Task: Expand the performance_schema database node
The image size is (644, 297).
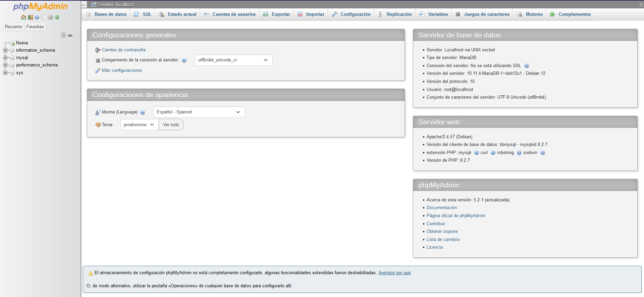Action: (x=5, y=65)
